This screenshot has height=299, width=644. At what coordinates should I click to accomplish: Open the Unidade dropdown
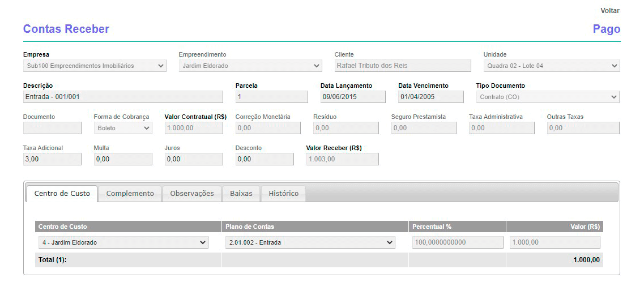point(551,66)
